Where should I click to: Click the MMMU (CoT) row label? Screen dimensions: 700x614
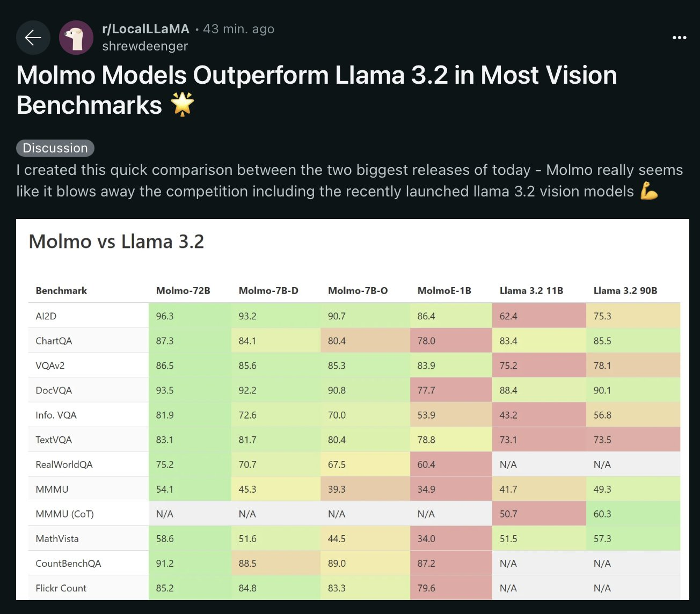click(64, 514)
